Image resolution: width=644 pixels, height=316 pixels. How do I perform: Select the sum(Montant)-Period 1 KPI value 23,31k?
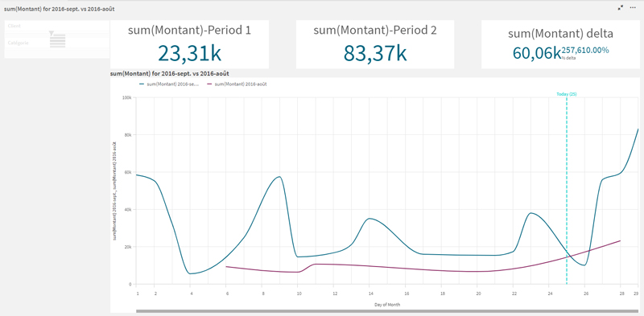tap(189, 53)
